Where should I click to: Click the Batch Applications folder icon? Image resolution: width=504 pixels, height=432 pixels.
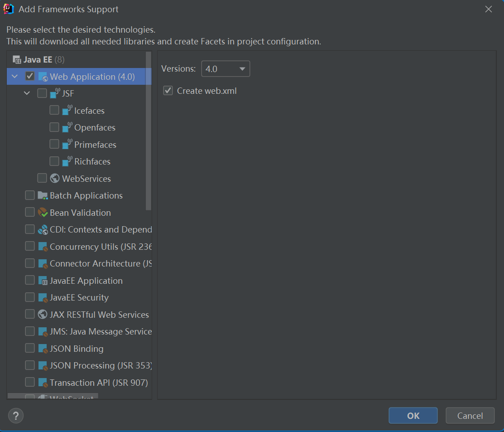click(x=43, y=195)
